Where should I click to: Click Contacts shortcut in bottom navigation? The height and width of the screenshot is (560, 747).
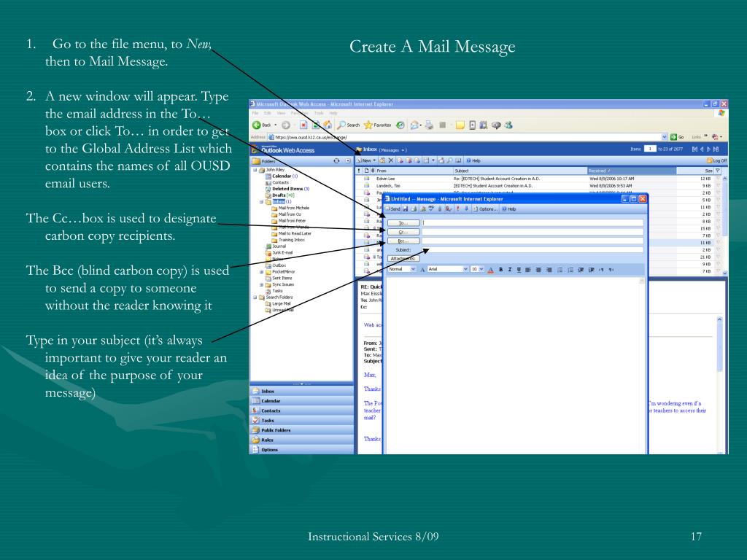[301, 411]
